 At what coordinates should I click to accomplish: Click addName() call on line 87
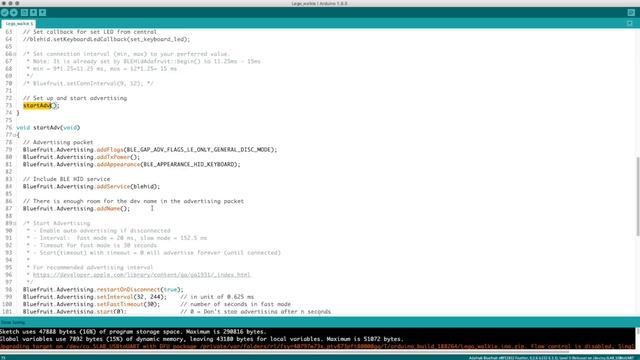(x=113, y=208)
